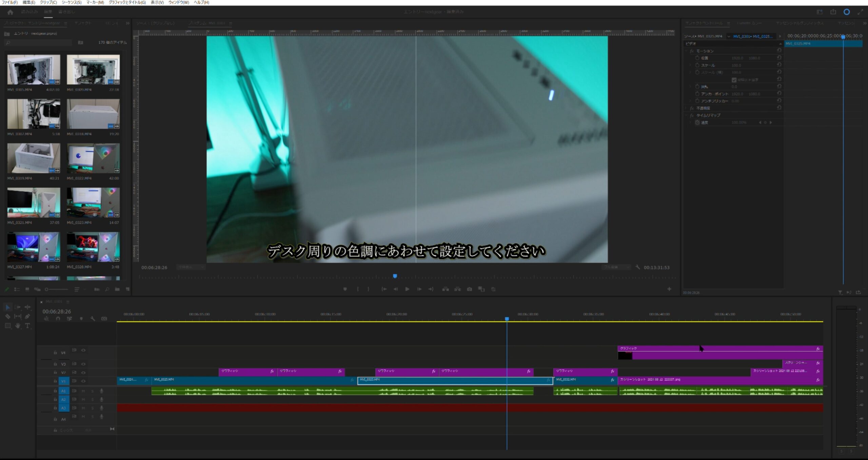
Task: Select the Selection tool in the toolbox
Action: (7, 307)
